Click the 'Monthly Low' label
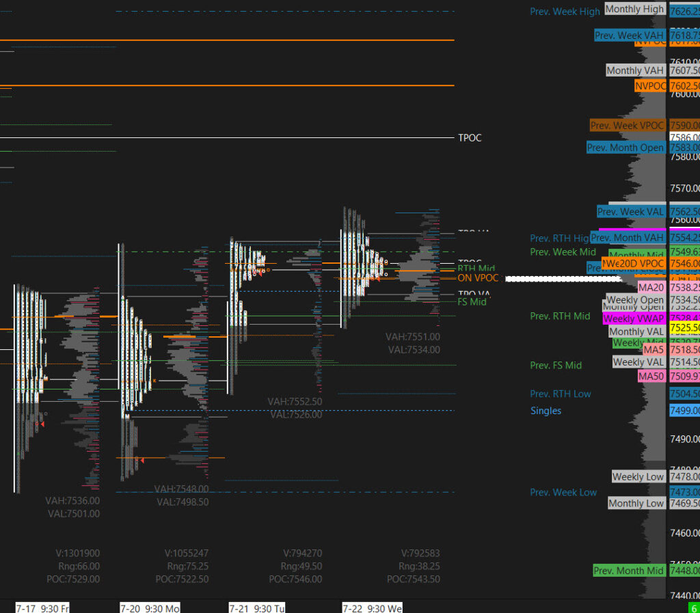700x613 pixels. pos(636,504)
